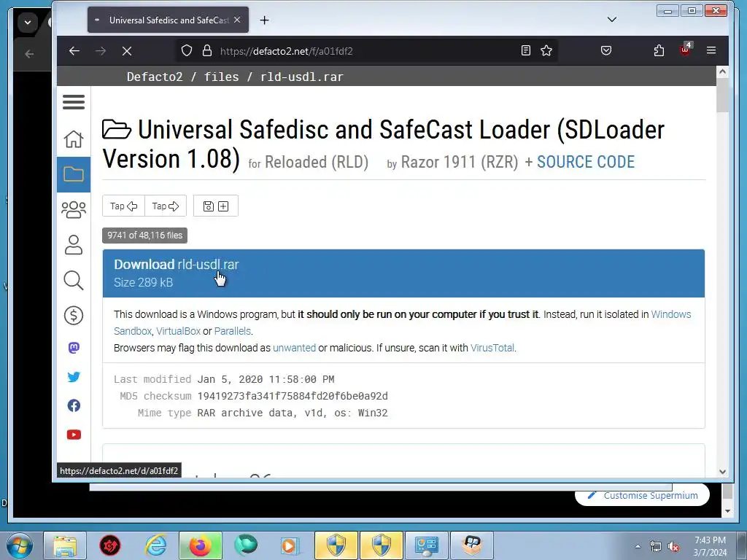Click files in the breadcrumb
The width and height of the screenshot is (747, 560).
(222, 77)
